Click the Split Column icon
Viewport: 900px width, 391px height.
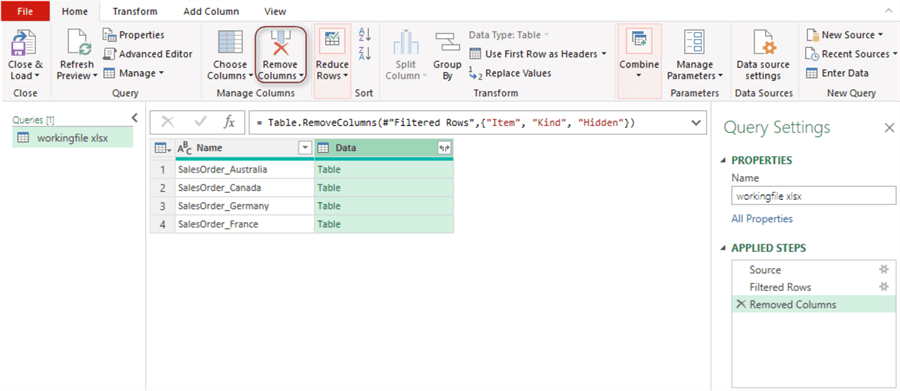(x=406, y=42)
